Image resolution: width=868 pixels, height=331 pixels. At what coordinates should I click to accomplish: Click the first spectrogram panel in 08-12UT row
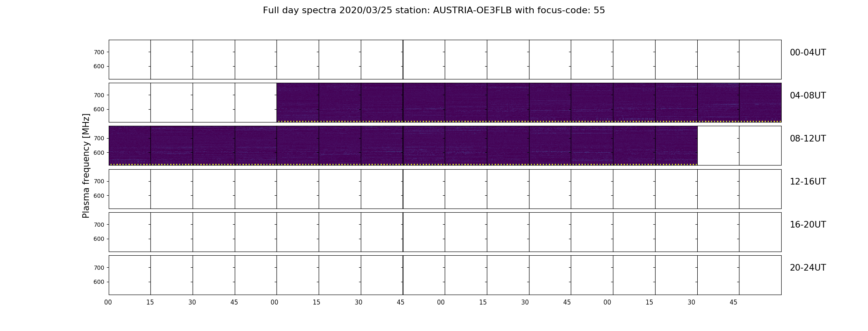point(130,146)
